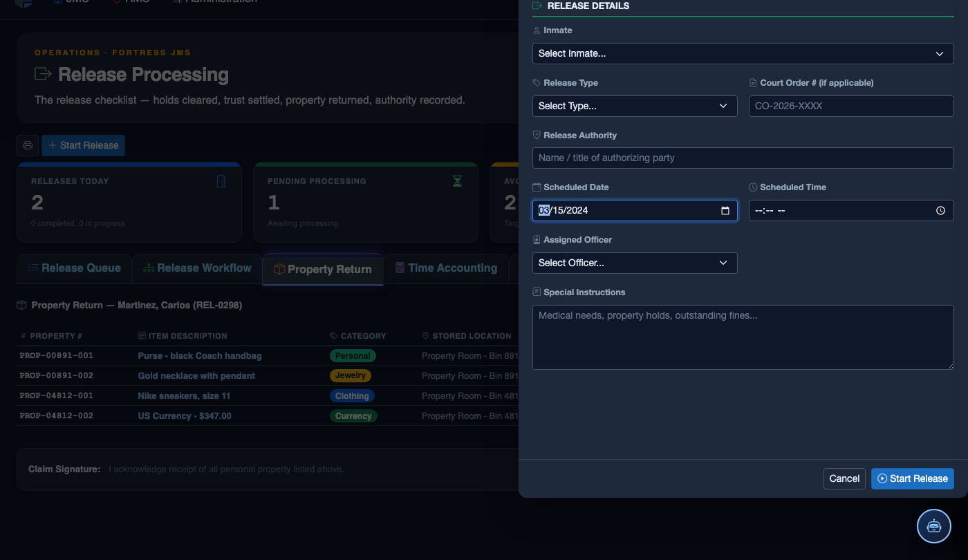The width and height of the screenshot is (968, 560).
Task: Click the Stored Location column header
Action: coord(467,336)
